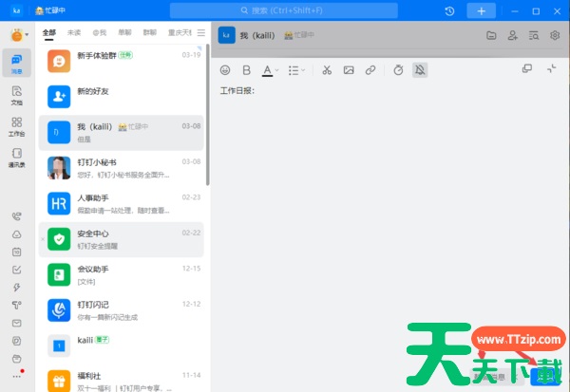
Task: Select the 重庆天 tab
Action: point(180,32)
